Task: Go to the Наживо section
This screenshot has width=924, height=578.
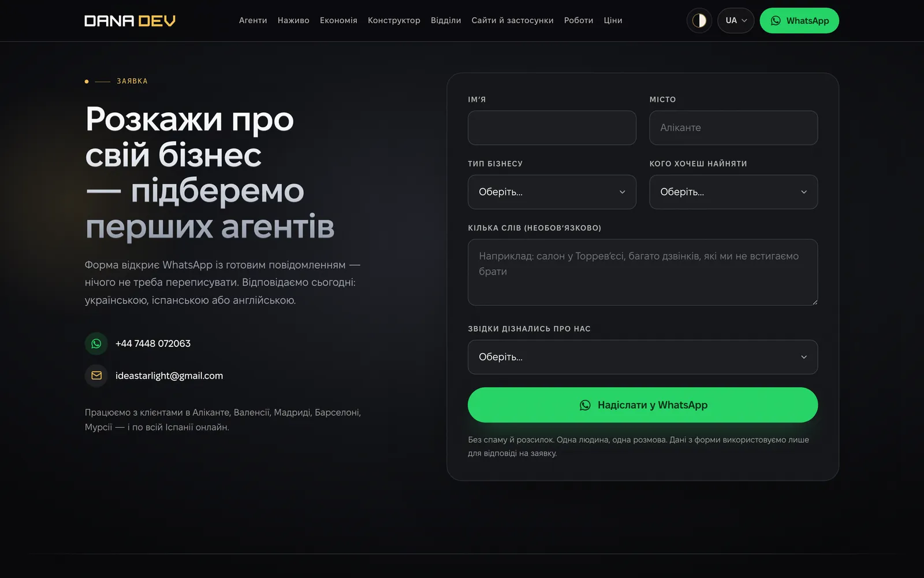Action: click(x=293, y=20)
